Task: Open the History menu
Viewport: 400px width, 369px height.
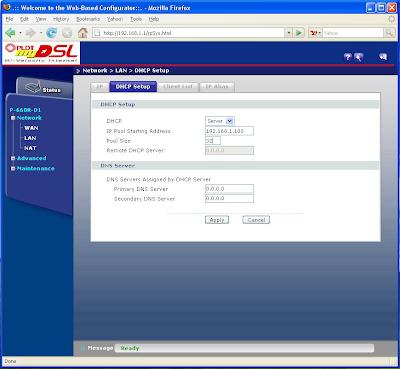Action: pyautogui.click(x=61, y=19)
